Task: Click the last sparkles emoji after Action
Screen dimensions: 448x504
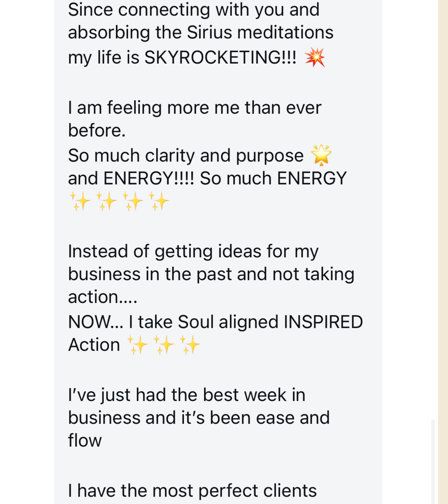Action: click(x=190, y=344)
